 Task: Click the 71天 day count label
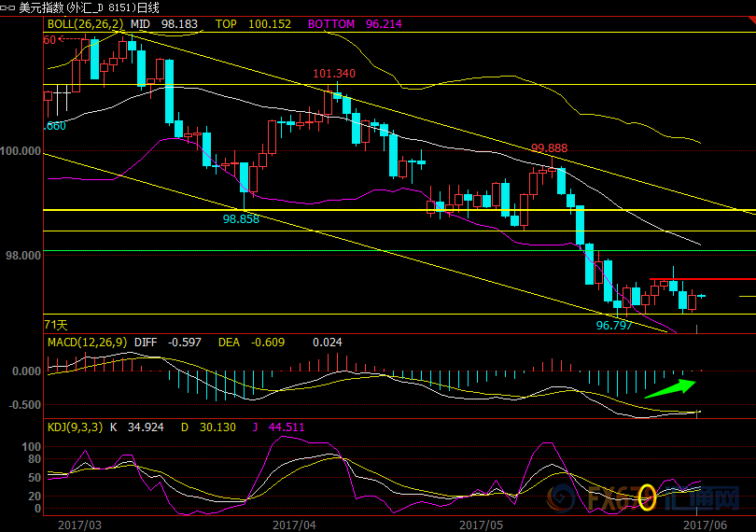click(x=56, y=325)
